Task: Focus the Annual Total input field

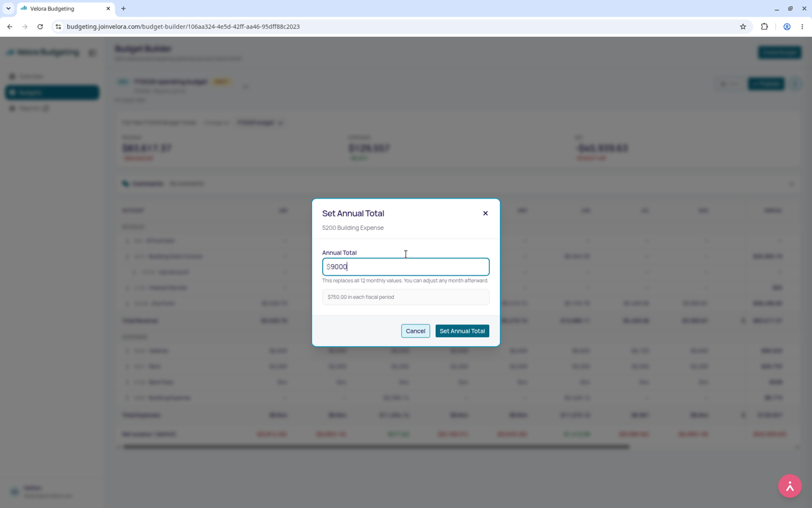Action: 406,267
